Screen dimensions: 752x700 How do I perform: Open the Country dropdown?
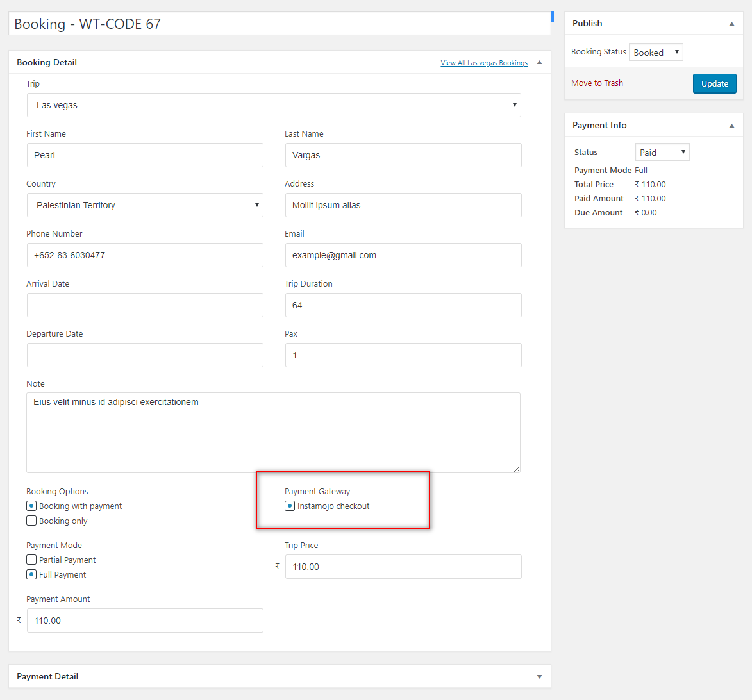(145, 205)
